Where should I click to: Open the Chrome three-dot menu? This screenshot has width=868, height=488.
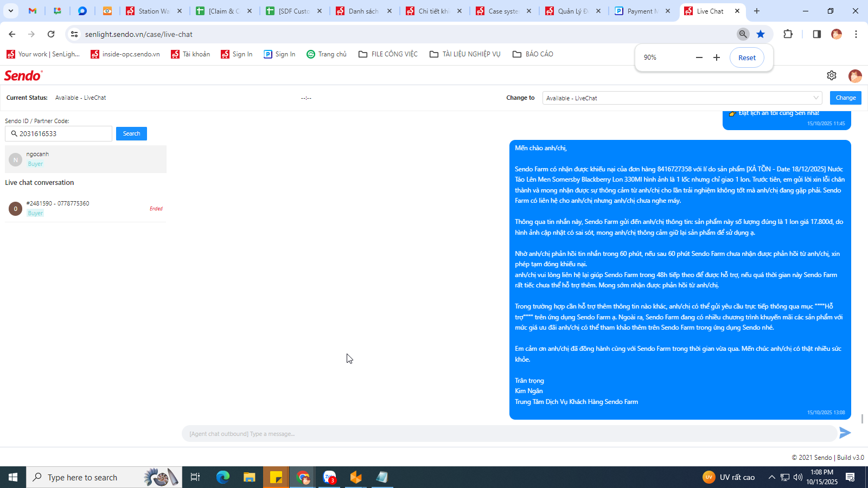pos(856,34)
